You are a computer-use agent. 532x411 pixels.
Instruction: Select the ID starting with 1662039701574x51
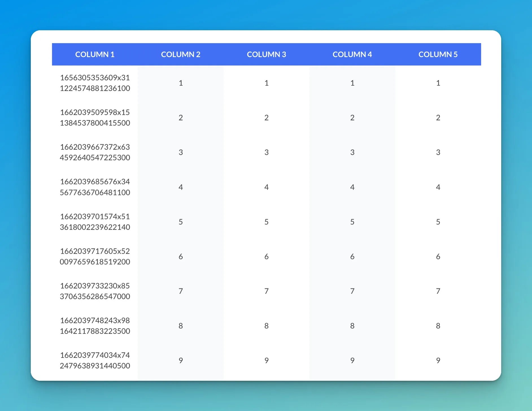tap(95, 222)
